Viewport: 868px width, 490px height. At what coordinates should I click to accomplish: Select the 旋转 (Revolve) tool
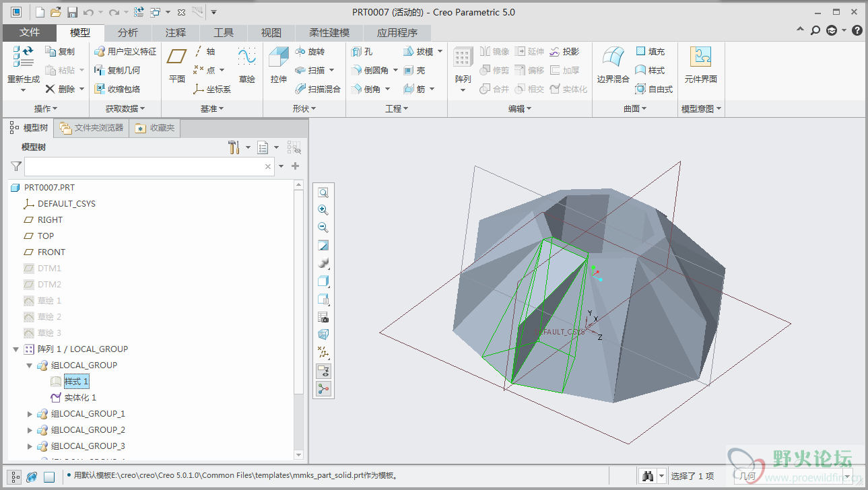pos(310,52)
